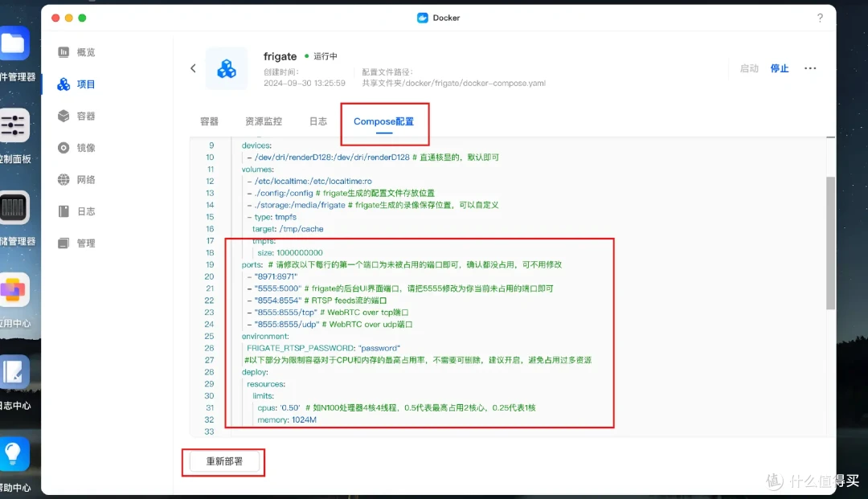Click the environment: line in editor

click(265, 337)
